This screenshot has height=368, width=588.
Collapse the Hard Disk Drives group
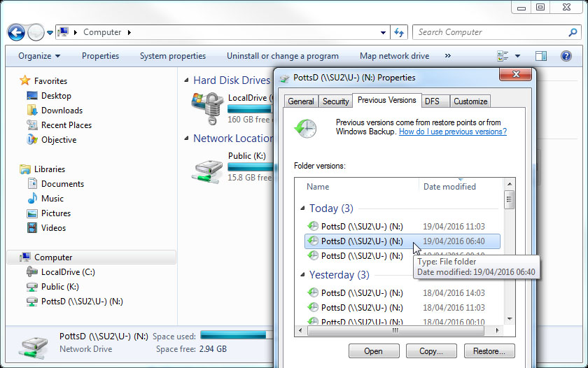[186, 80]
